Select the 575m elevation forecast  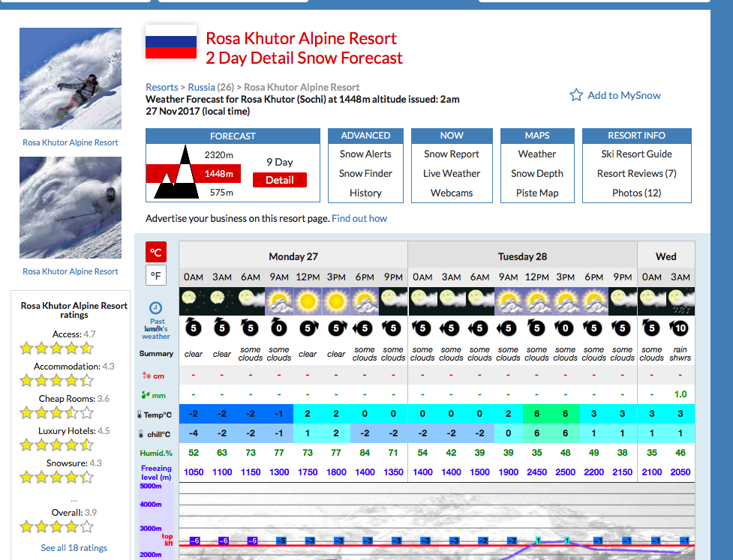pyautogui.click(x=221, y=193)
